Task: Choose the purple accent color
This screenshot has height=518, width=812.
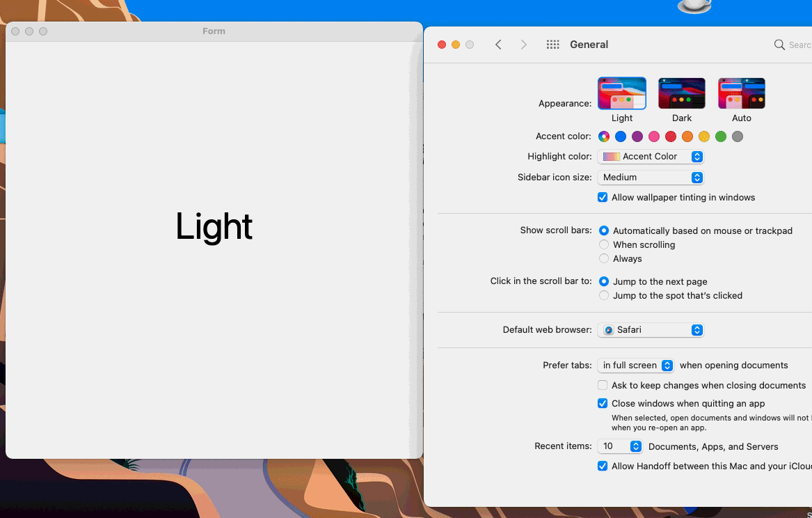Action: (637, 136)
